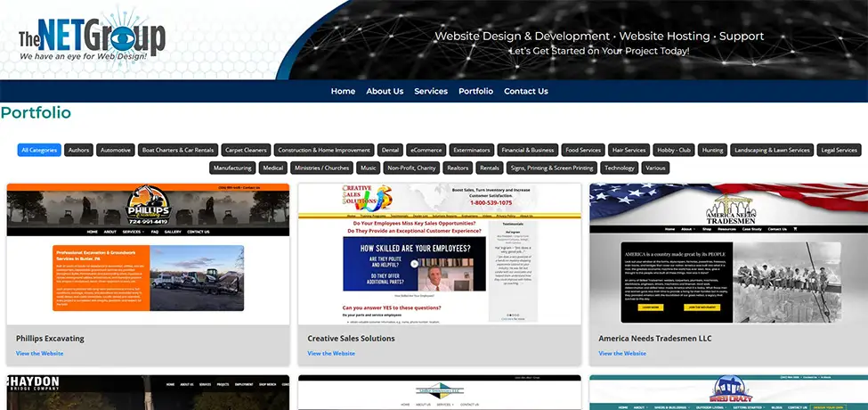The width and height of the screenshot is (868, 410).
Task: Select the All Categories filter
Action: click(x=39, y=150)
